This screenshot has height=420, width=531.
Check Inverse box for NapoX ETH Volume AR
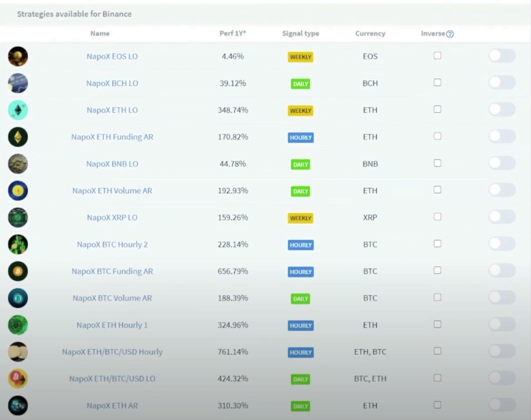point(437,190)
